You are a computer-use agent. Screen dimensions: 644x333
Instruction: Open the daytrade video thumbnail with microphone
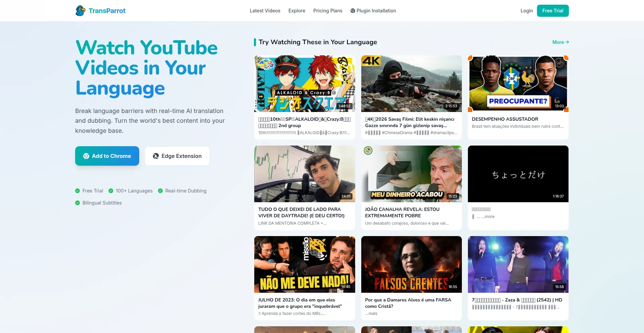click(305, 174)
